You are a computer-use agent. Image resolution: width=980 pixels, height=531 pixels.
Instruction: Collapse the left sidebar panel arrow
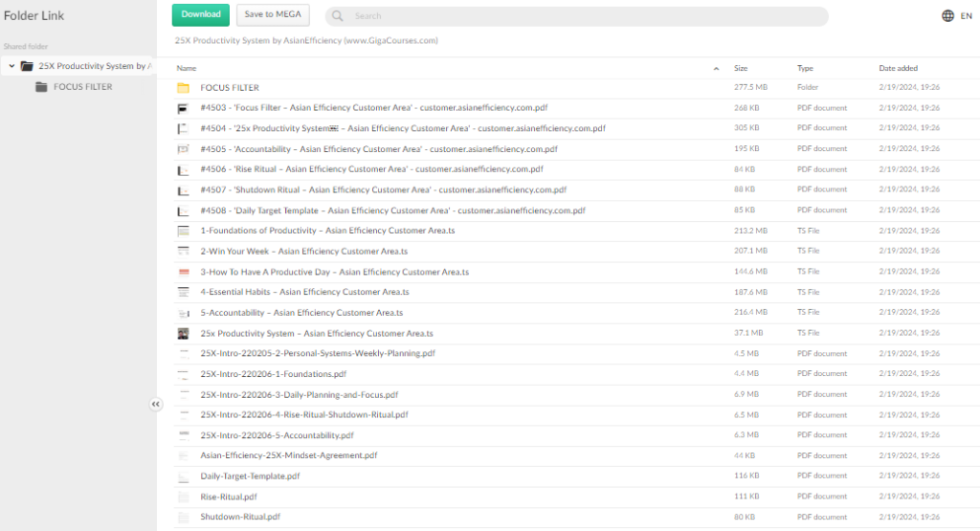pos(156,404)
